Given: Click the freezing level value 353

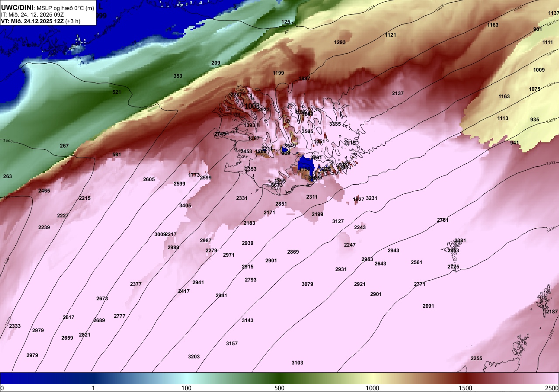Looking at the screenshot, I should click(178, 76).
